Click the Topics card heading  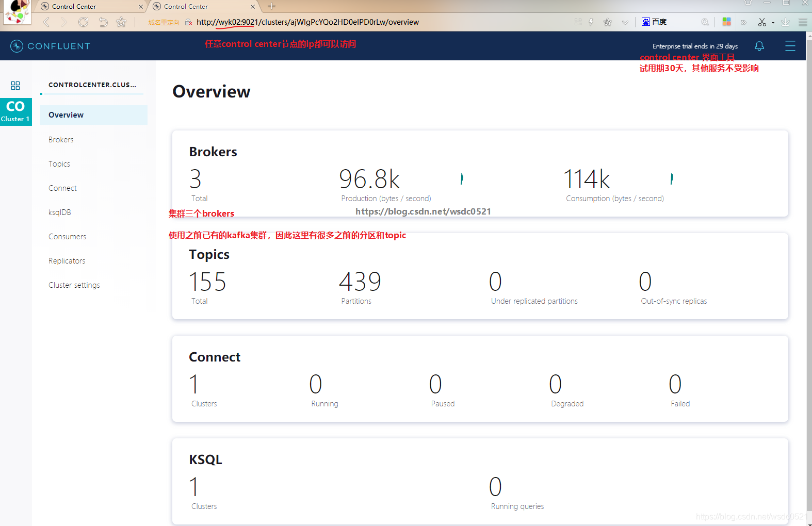point(209,254)
